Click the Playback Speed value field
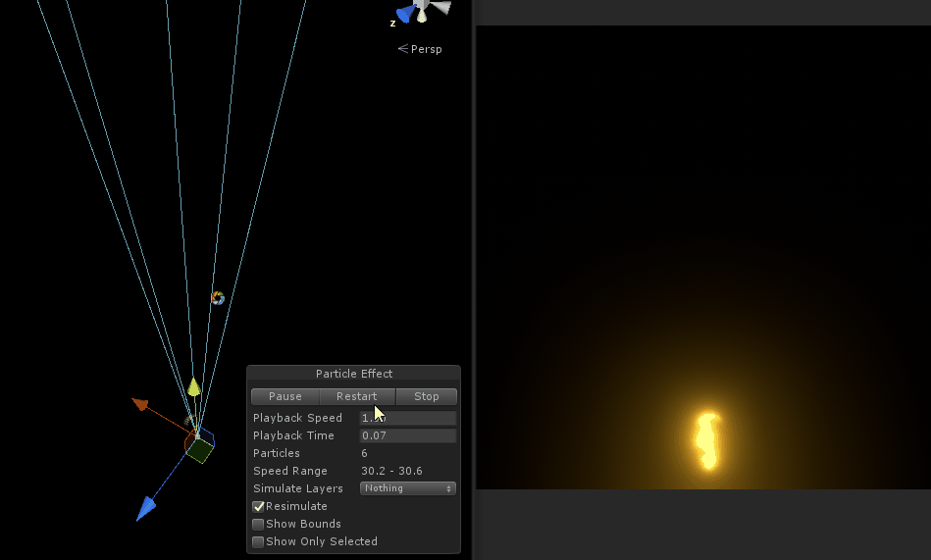The width and height of the screenshot is (931, 560). click(408, 418)
